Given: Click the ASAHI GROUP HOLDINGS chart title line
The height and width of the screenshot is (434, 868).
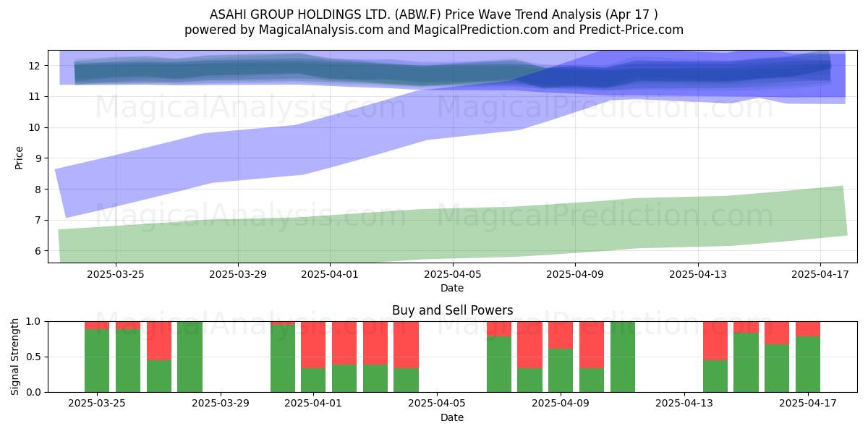Looking at the screenshot, I should tap(434, 14).
